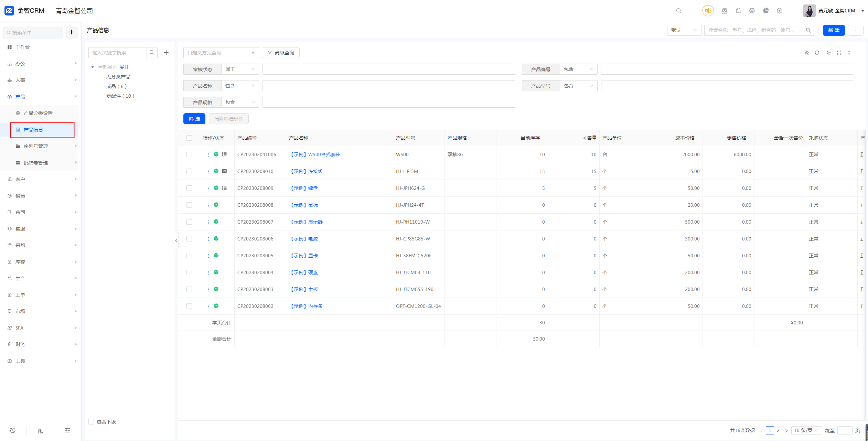This screenshot has height=441, width=868.
Task: Refresh the product list
Action: [817, 53]
